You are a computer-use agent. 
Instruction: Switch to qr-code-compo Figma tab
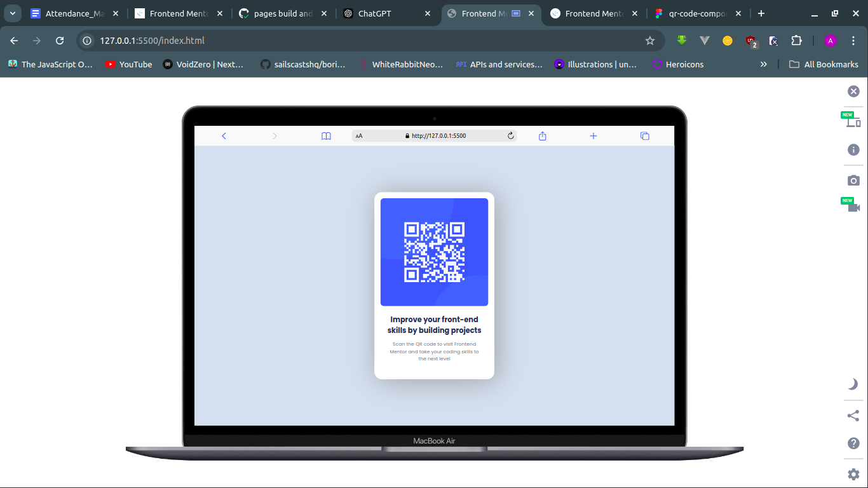(x=699, y=13)
